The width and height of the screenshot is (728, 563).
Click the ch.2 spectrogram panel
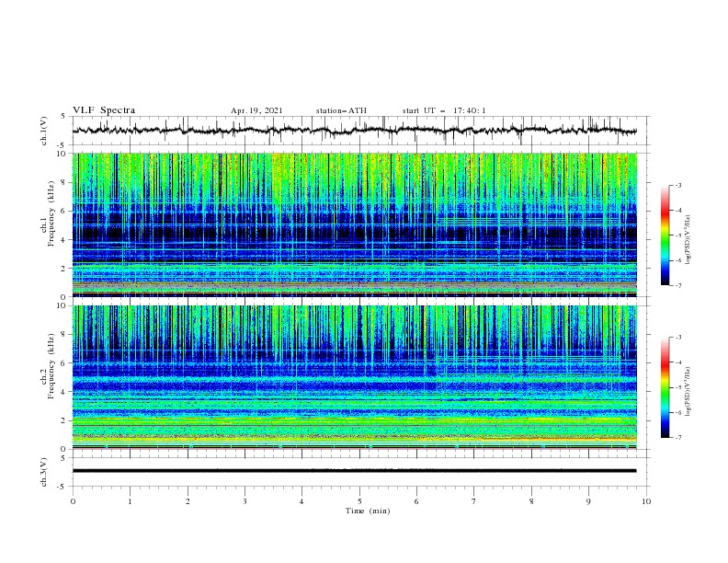click(354, 377)
